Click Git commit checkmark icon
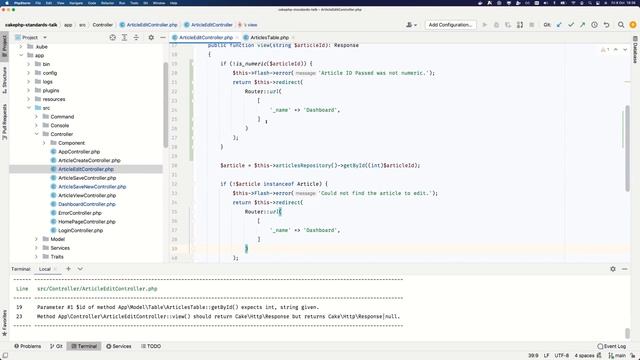The width and height of the screenshot is (640, 360). (x=571, y=25)
